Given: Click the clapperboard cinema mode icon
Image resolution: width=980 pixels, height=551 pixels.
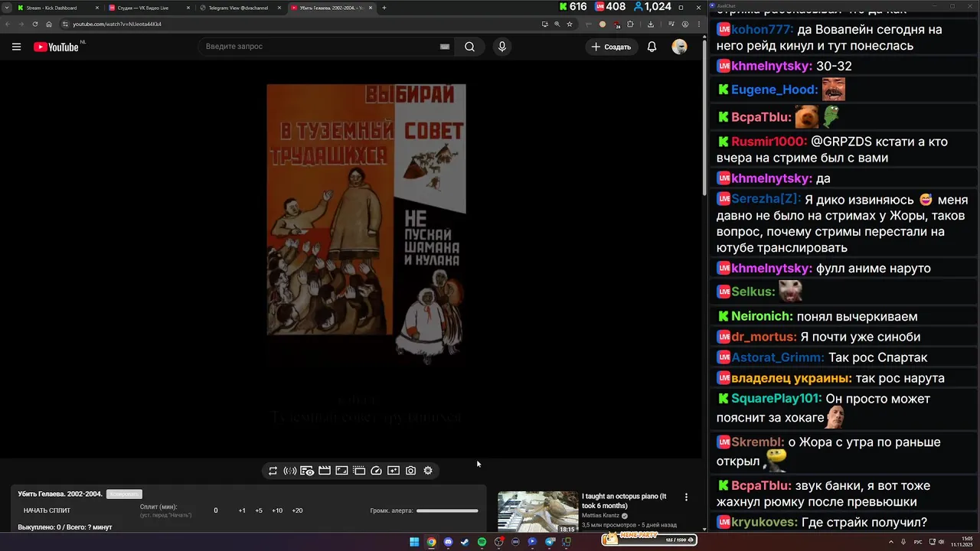Looking at the screenshot, I should pos(325,471).
